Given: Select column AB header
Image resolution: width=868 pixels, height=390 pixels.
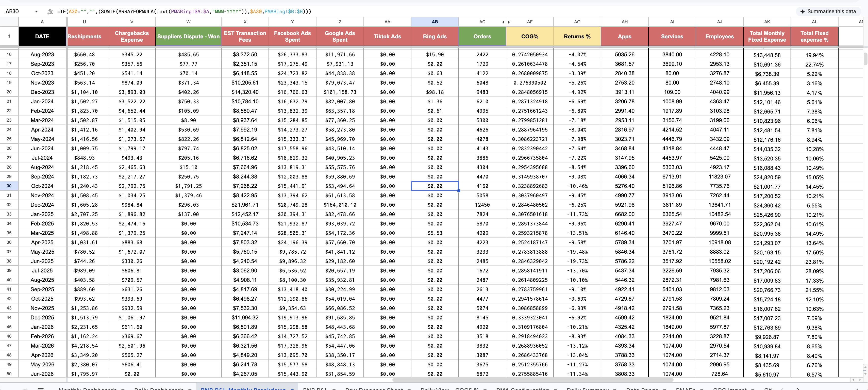Looking at the screenshot, I should point(435,22).
